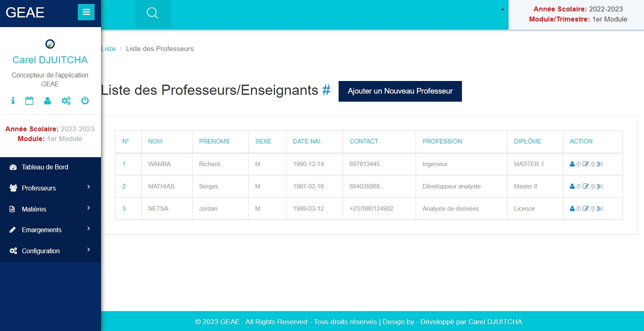
Task: Click the Ajouter un Nouveau Professeur button
Action: (x=400, y=91)
